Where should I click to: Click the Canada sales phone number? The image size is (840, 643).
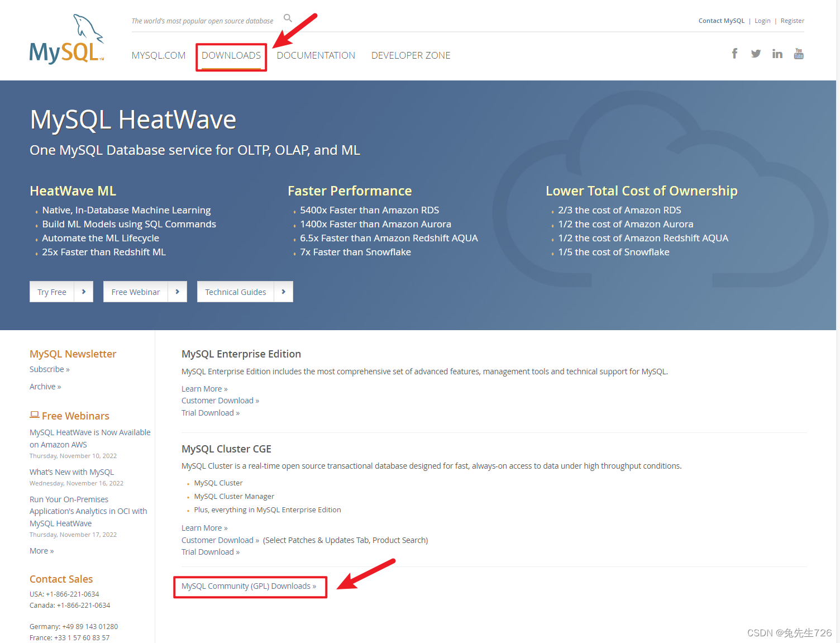coord(83,606)
